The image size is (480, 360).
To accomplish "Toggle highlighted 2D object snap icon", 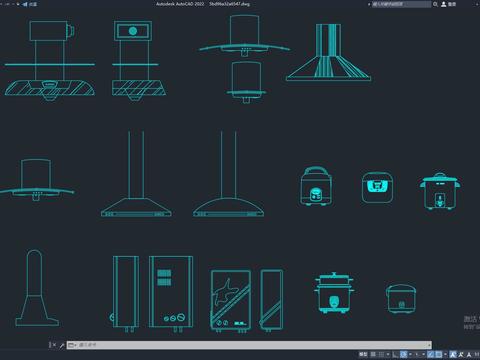I will click(x=439, y=354).
